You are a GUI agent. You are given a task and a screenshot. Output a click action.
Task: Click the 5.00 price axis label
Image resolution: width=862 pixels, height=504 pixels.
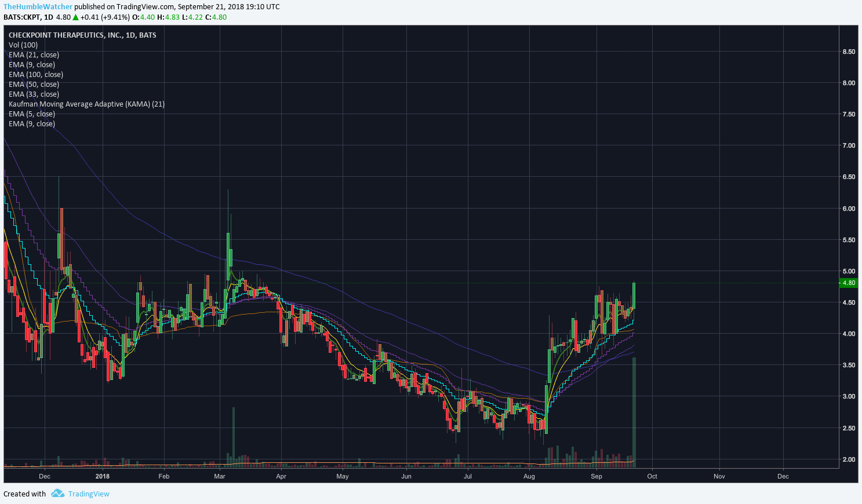pyautogui.click(x=849, y=271)
